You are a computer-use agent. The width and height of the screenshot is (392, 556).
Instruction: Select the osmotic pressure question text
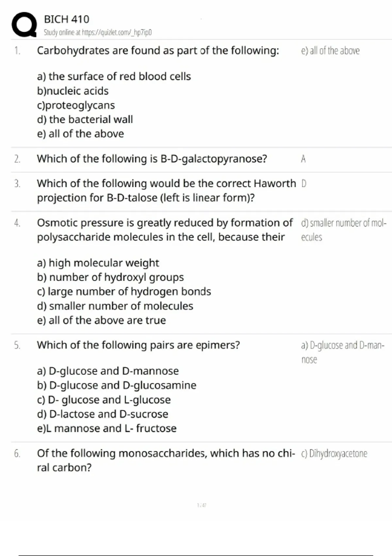(x=164, y=230)
